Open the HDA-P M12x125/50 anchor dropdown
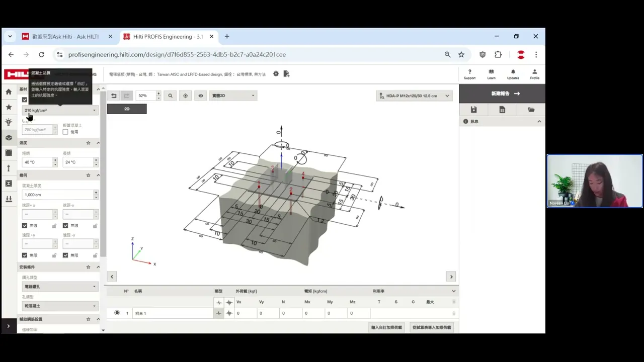 tap(414, 96)
